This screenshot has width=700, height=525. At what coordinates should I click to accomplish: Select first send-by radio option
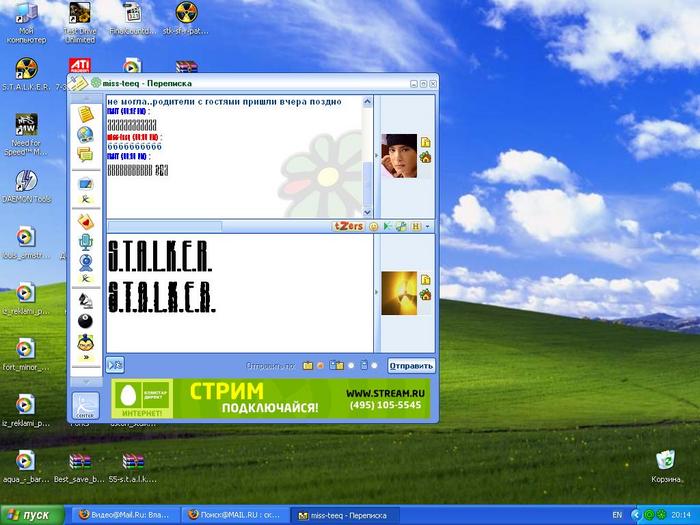320,366
